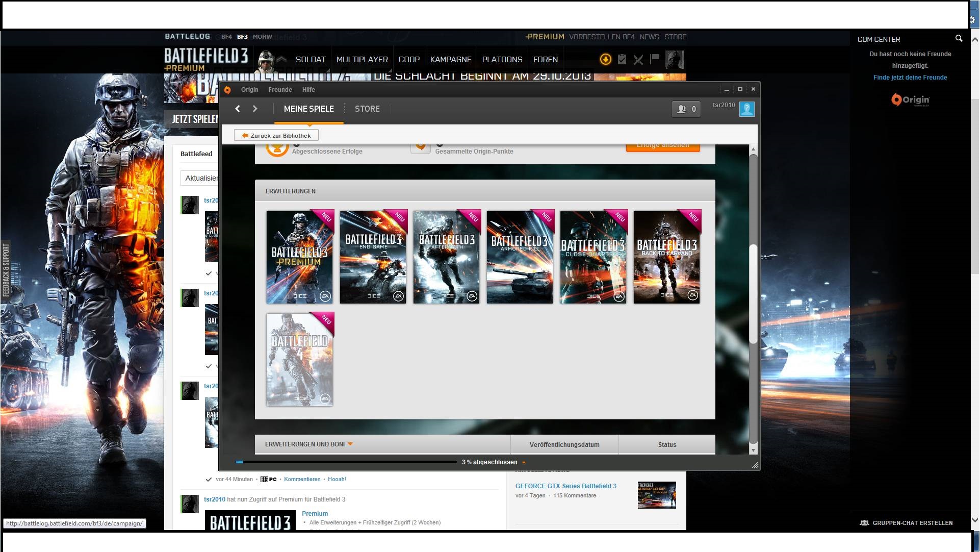
Task: Click the tsr2010 profile avatar in Origin
Action: tap(747, 109)
